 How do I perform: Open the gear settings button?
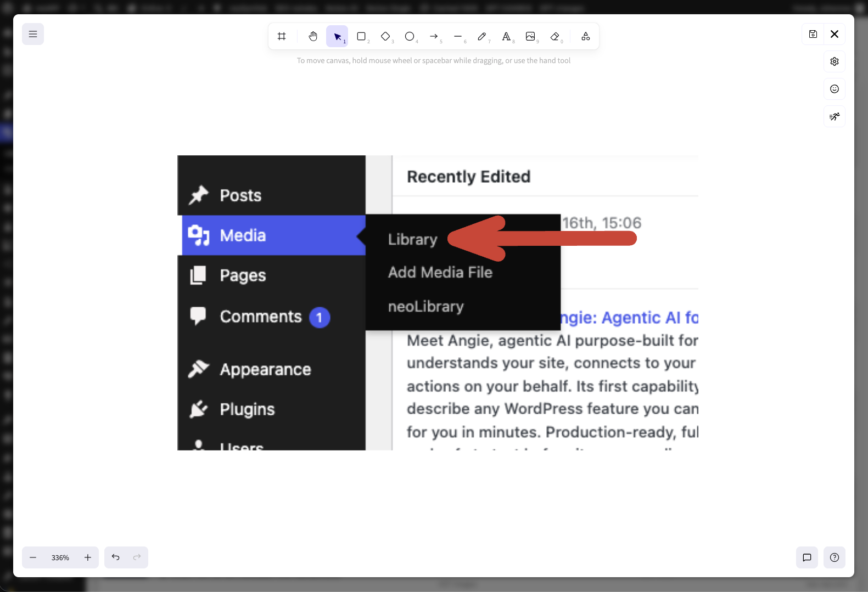point(835,61)
